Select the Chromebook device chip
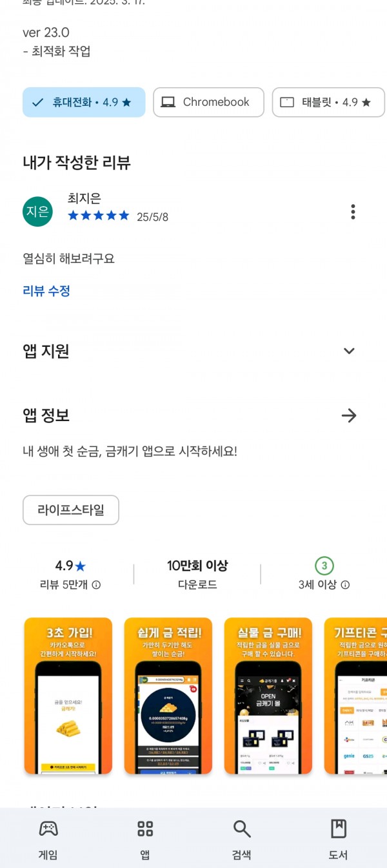This screenshot has height=868, width=387. click(x=208, y=102)
